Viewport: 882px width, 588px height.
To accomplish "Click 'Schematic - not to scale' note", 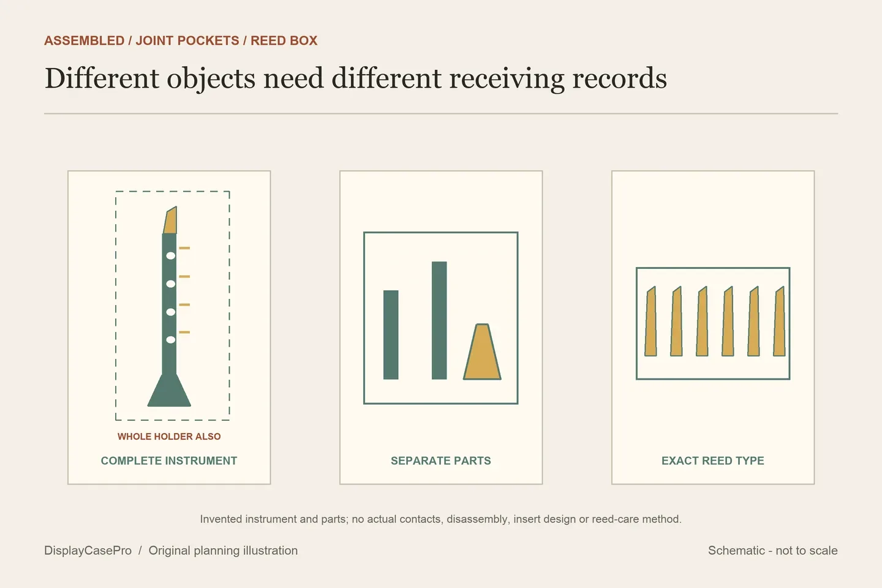I will coord(773,551).
